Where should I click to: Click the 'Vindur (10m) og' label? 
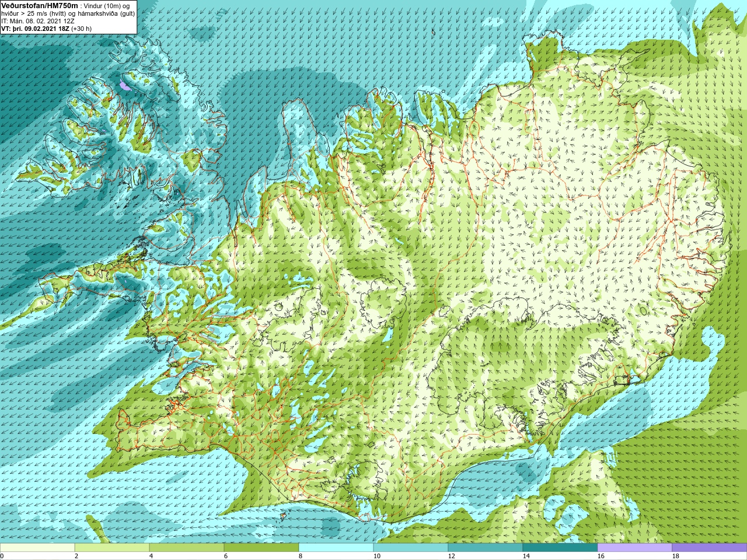[107, 6]
